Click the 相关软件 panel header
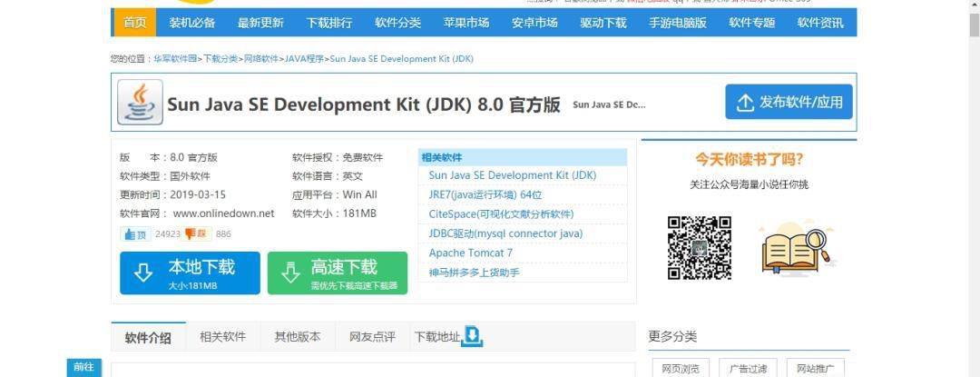This screenshot has height=377, width=980. pyautogui.click(x=524, y=157)
